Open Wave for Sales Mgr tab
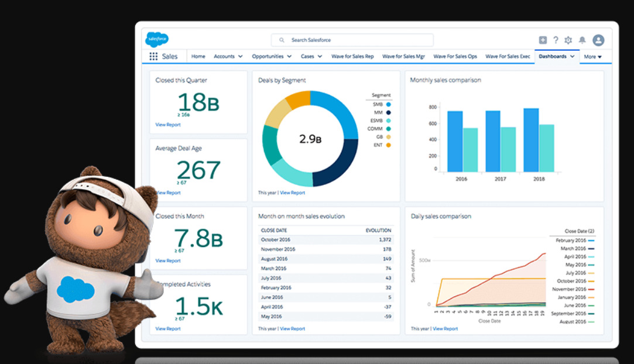Screen dimensions: 634x364 [403, 57]
